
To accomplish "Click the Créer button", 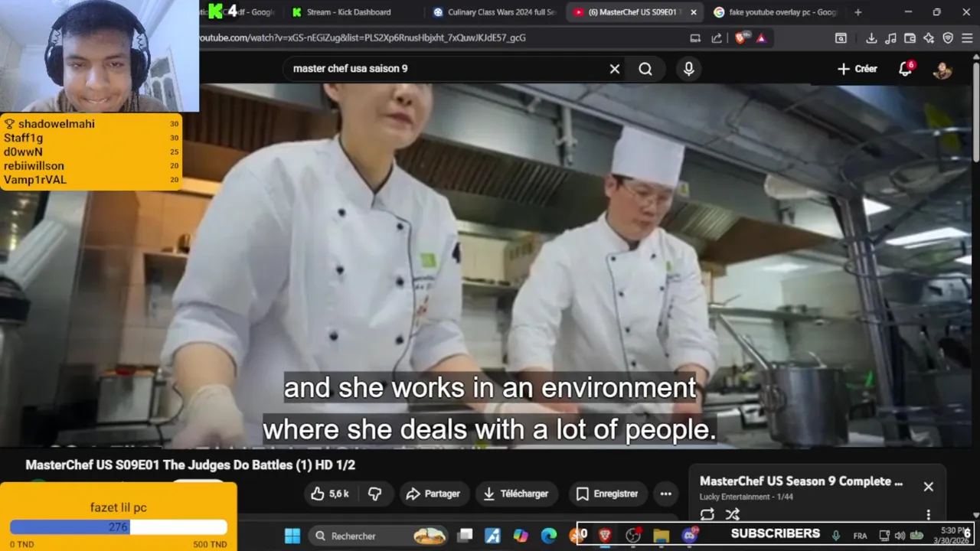I will pos(857,69).
